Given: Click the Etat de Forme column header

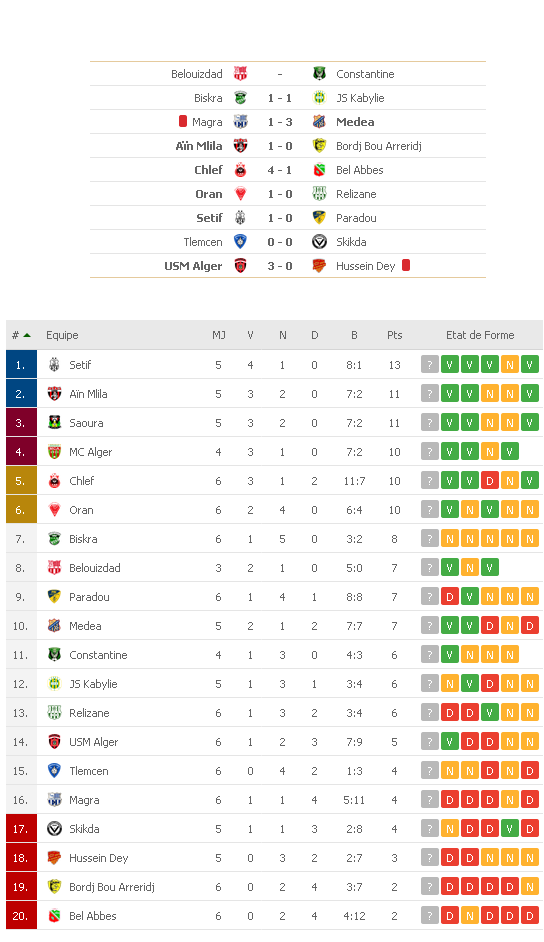Looking at the screenshot, I should pyautogui.click(x=480, y=335).
